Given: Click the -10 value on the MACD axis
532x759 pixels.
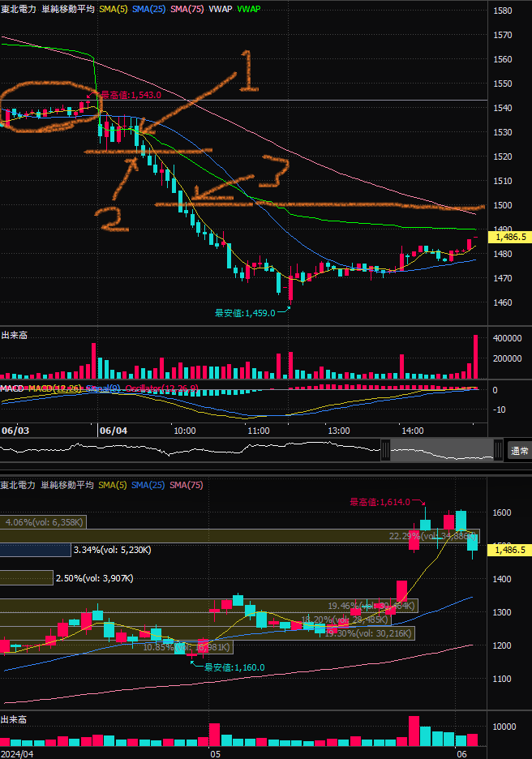Looking at the screenshot, I should (x=499, y=410).
